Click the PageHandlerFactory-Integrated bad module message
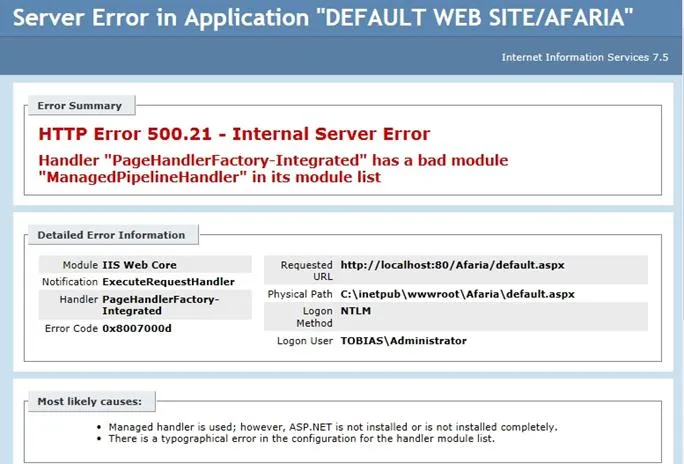The height and width of the screenshot is (464, 684). tap(273, 169)
